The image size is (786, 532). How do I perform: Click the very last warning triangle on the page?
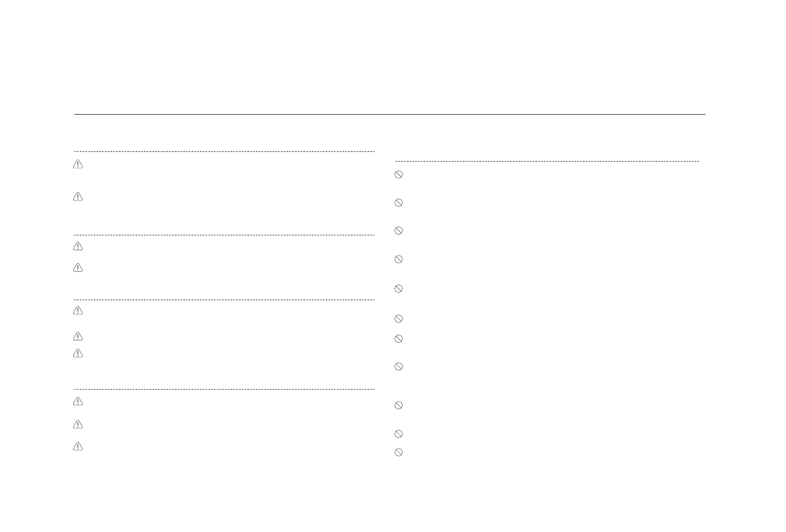[x=78, y=446]
